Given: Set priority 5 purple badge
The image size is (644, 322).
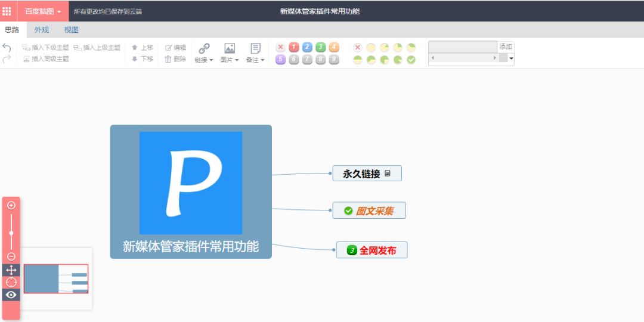Looking at the screenshot, I should pos(280,60).
